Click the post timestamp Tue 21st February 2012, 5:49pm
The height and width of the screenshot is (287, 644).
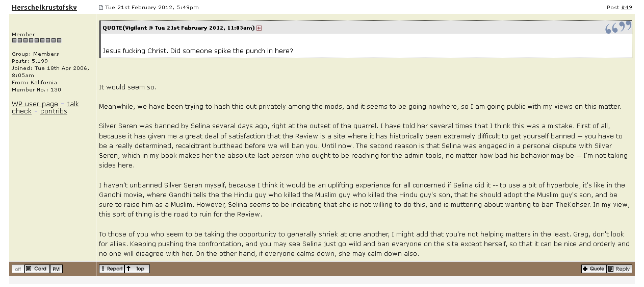click(x=152, y=8)
